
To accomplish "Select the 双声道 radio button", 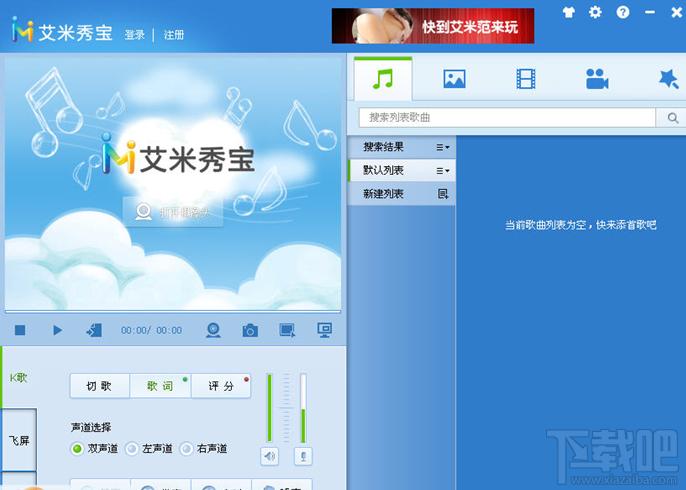I will pos(77,449).
